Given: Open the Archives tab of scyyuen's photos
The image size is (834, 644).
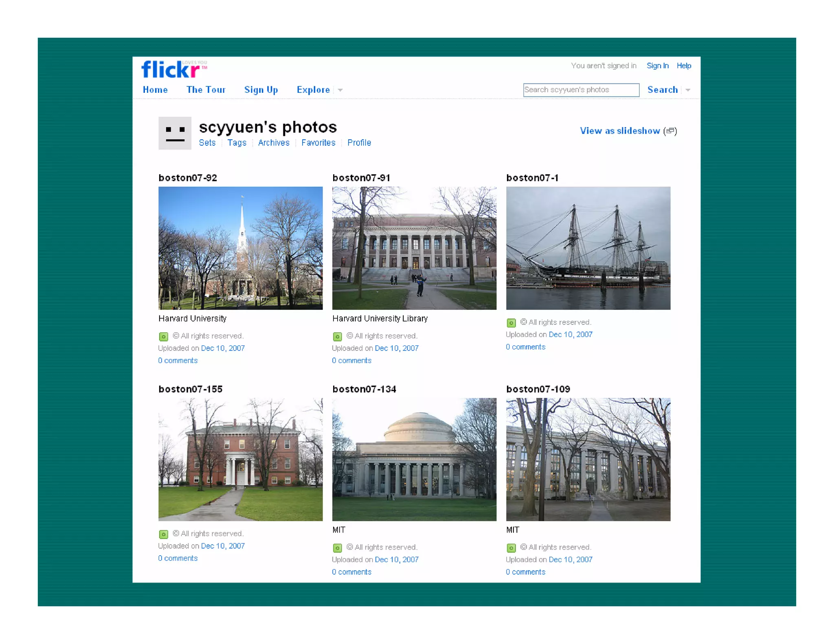Looking at the screenshot, I should click(x=274, y=143).
